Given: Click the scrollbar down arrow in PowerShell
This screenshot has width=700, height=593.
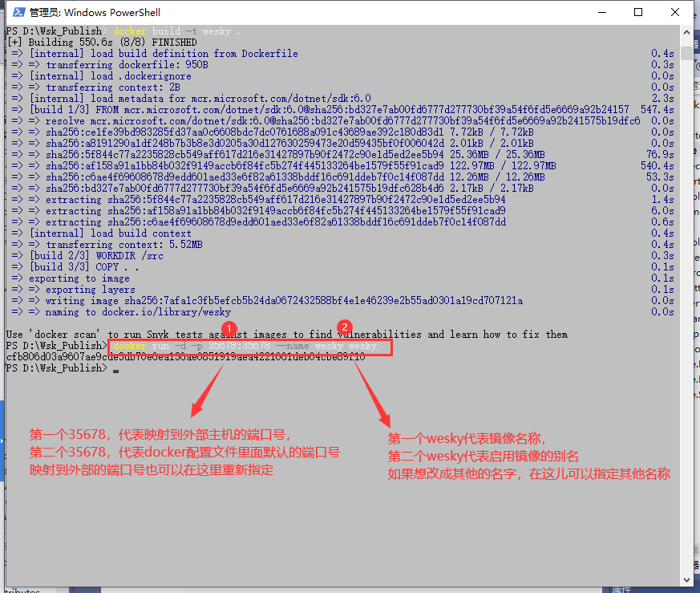Looking at the screenshot, I should pos(686,580).
